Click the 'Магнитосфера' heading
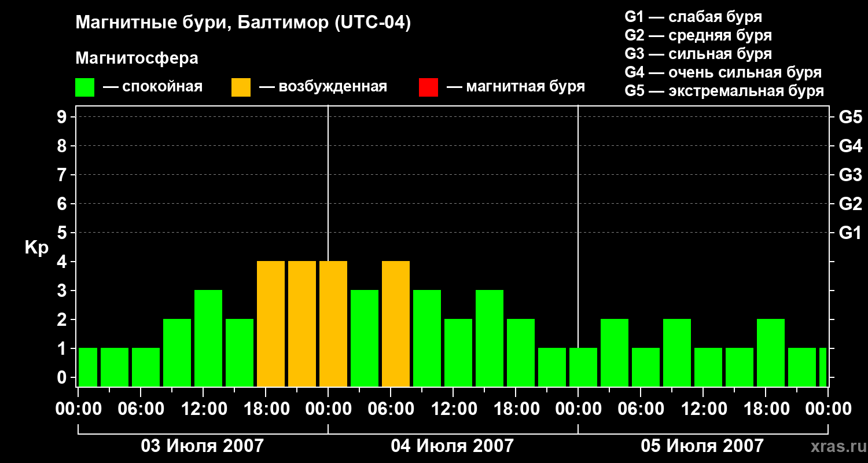This screenshot has height=463, width=868. [137, 58]
